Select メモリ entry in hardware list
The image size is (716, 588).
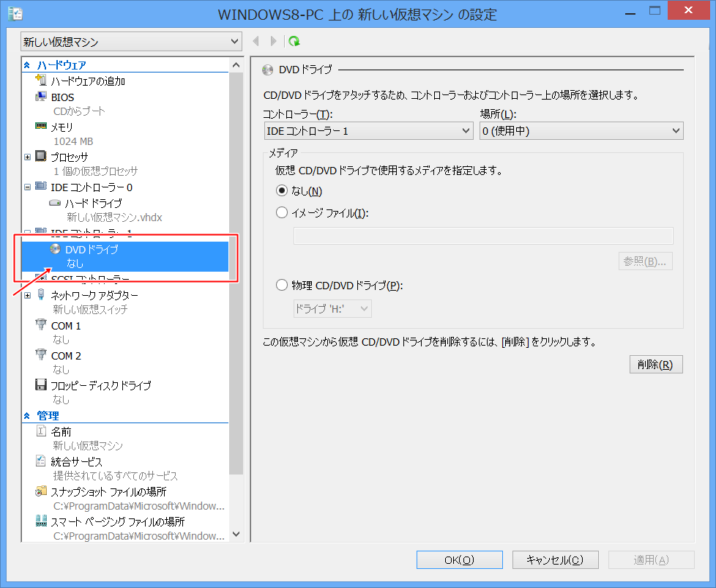(61, 127)
